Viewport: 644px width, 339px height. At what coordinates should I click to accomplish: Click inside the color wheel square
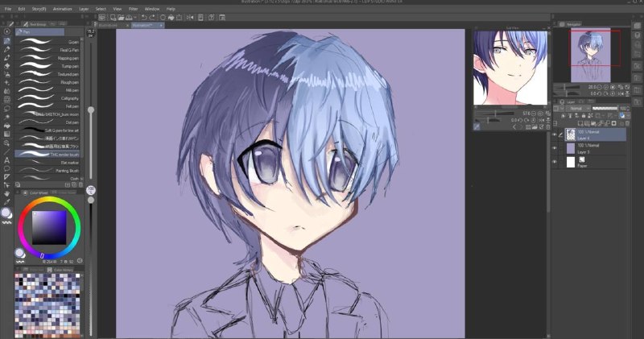click(x=49, y=227)
